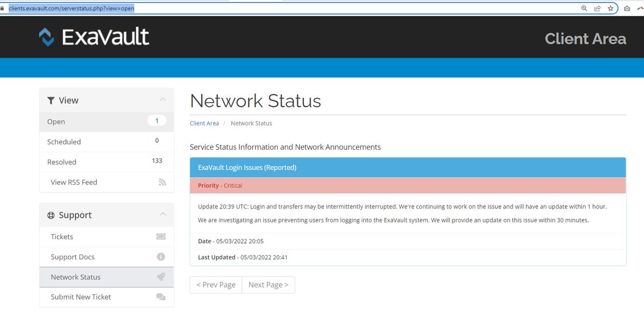Click the filter icon beside View

(x=51, y=100)
